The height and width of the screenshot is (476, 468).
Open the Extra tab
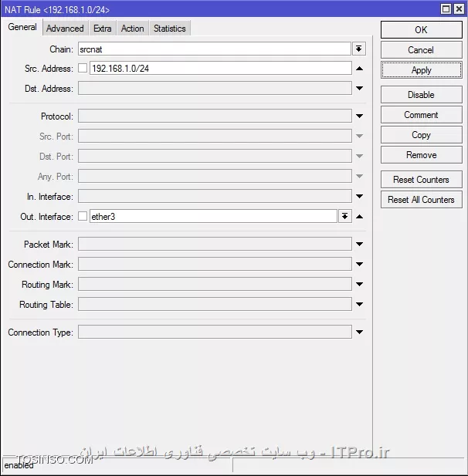click(x=103, y=29)
